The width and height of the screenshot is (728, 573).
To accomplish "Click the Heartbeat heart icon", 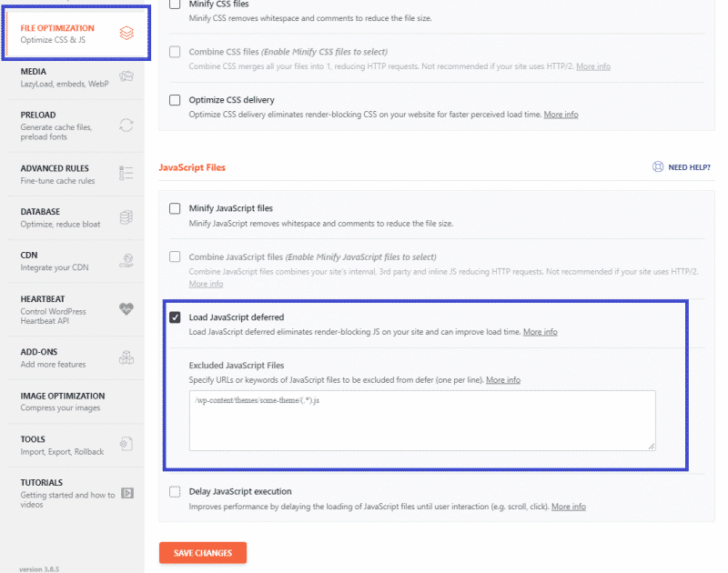I will (x=128, y=309).
